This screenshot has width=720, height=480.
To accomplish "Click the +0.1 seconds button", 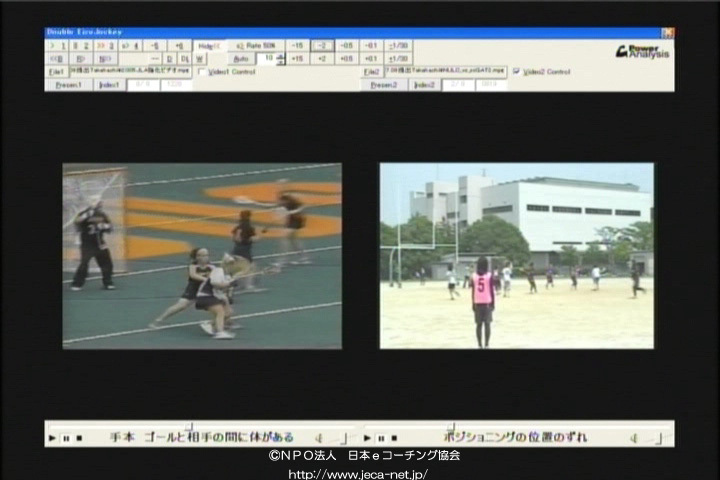I will (x=371, y=59).
